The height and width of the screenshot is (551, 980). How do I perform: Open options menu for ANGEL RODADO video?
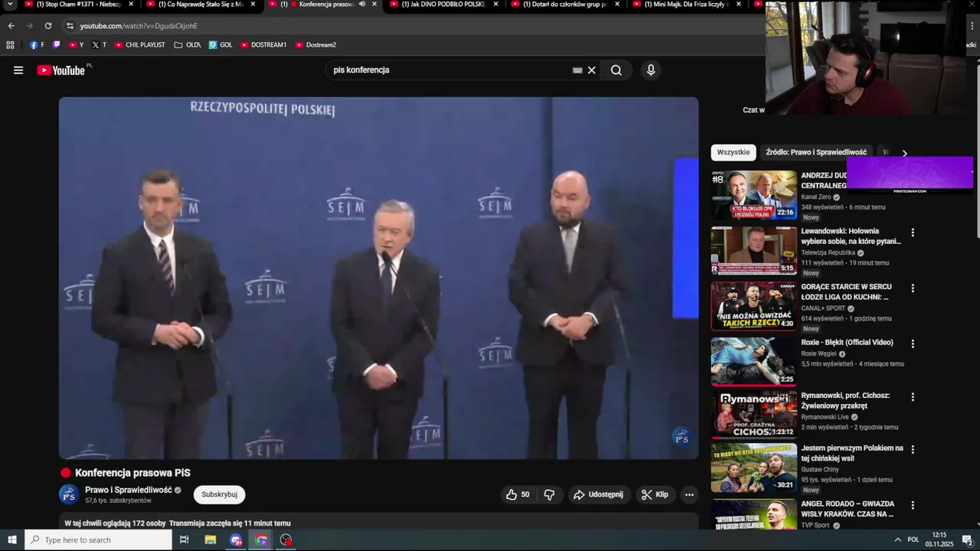[913, 506]
